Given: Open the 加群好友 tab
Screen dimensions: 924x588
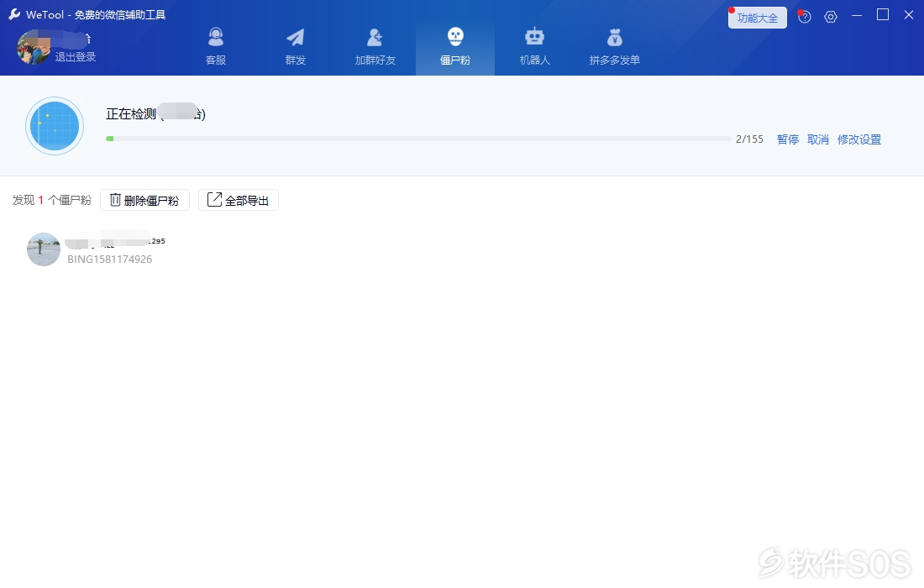Looking at the screenshot, I should pyautogui.click(x=375, y=47).
